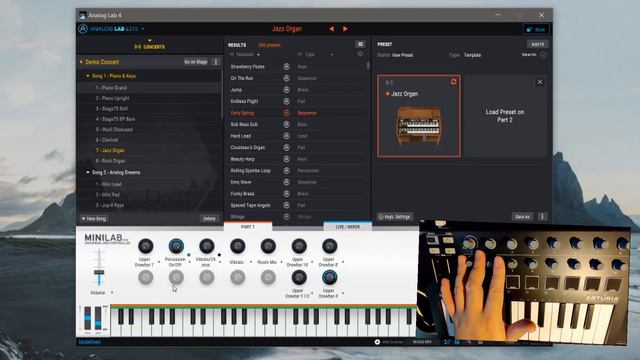This screenshot has width=640, height=360.
Task: Open Keyb. Settings
Action: 395,217
